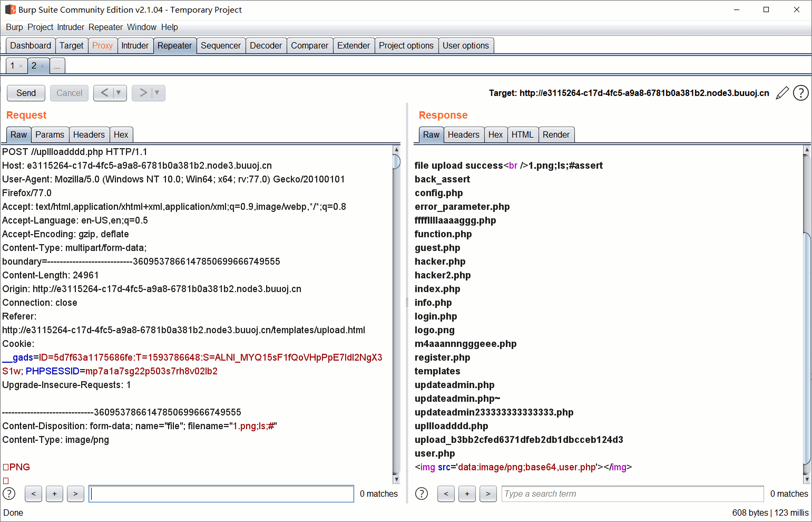Open the Help menu
The width and height of the screenshot is (812, 522).
[x=169, y=27]
